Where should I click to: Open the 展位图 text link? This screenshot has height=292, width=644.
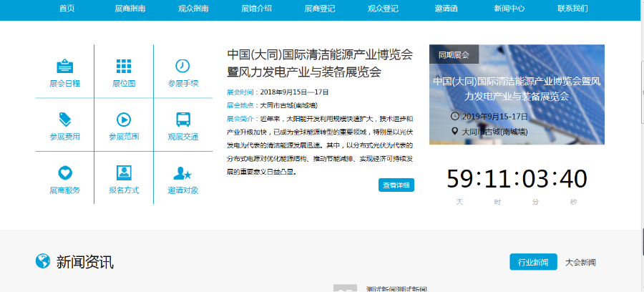coord(124,83)
